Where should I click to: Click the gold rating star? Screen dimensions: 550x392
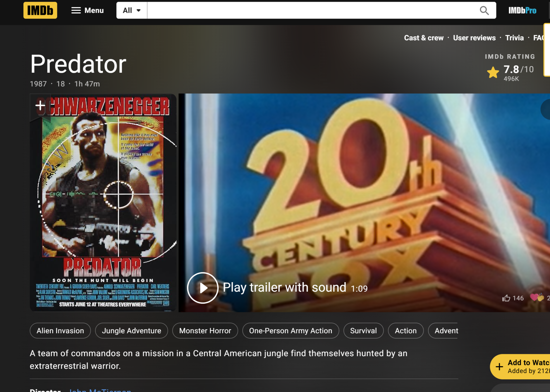(493, 73)
